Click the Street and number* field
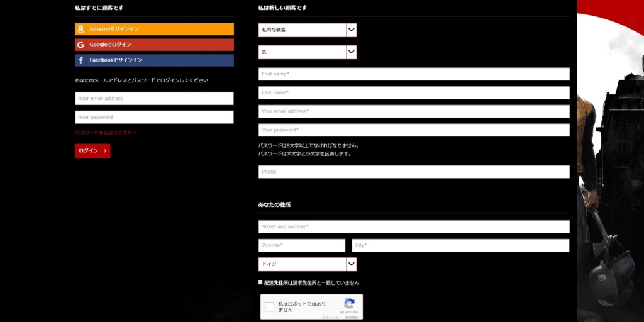The height and width of the screenshot is (322, 644). pyautogui.click(x=414, y=226)
